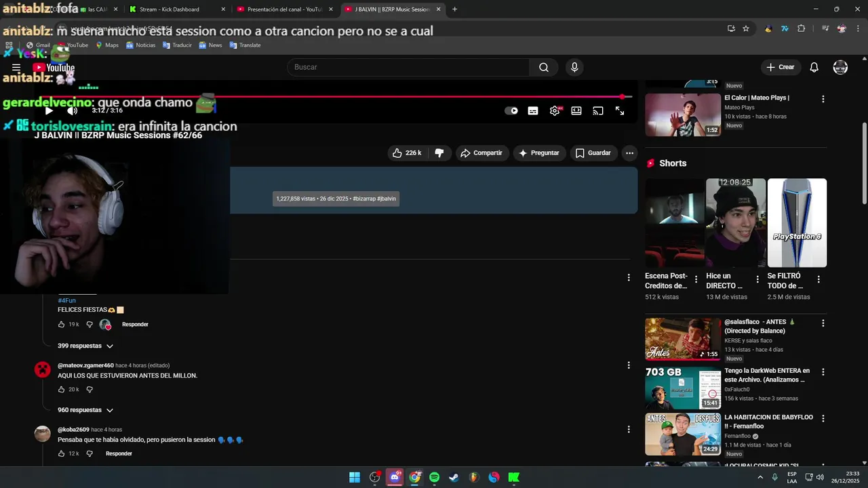Open Discord from the taskbar
The height and width of the screenshot is (488, 868).
click(x=395, y=477)
